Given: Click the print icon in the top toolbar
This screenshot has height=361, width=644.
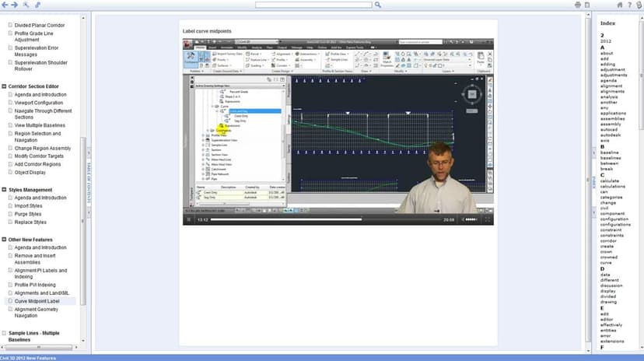Looking at the screenshot, I should [578, 5].
